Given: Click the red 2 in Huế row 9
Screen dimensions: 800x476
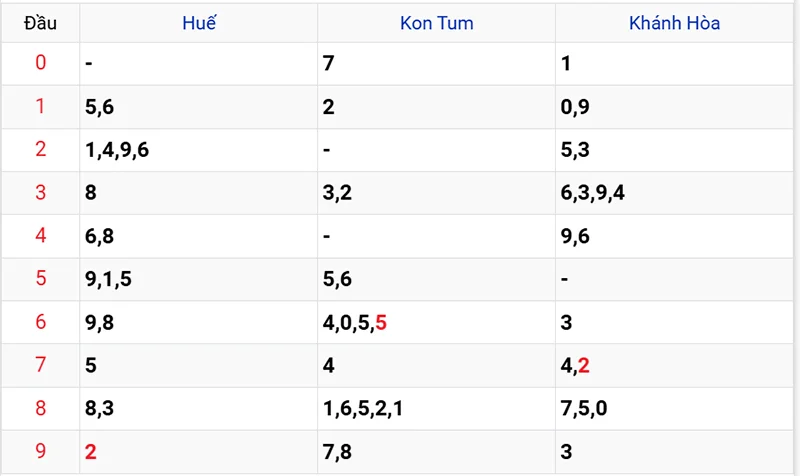Looking at the screenshot, I should tap(91, 452).
